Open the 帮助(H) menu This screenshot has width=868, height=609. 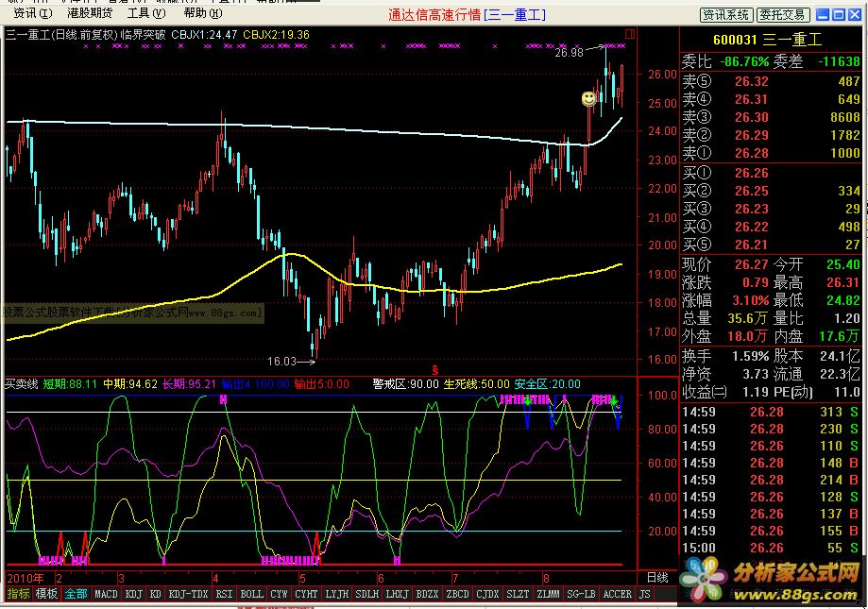click(203, 13)
